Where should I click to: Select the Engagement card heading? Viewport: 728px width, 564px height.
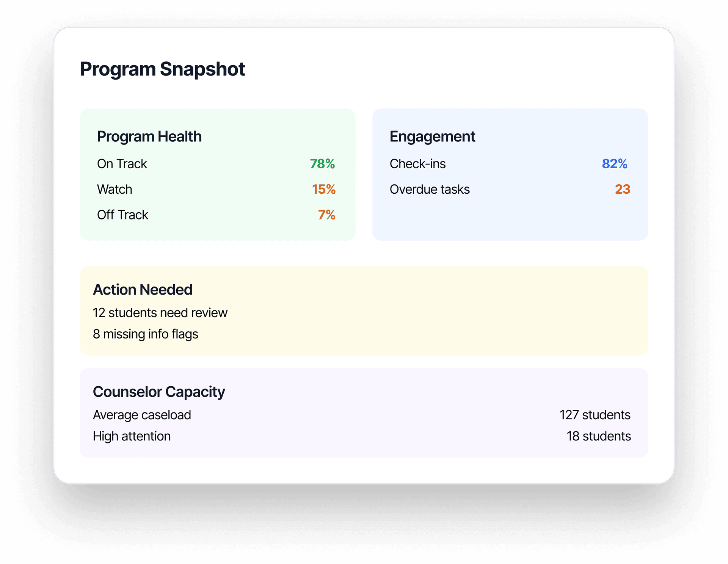coord(432,136)
